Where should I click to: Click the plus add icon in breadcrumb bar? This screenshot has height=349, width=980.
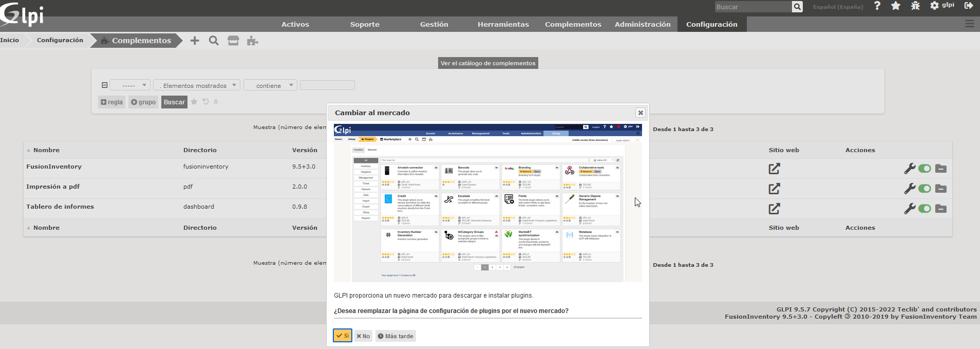click(195, 41)
